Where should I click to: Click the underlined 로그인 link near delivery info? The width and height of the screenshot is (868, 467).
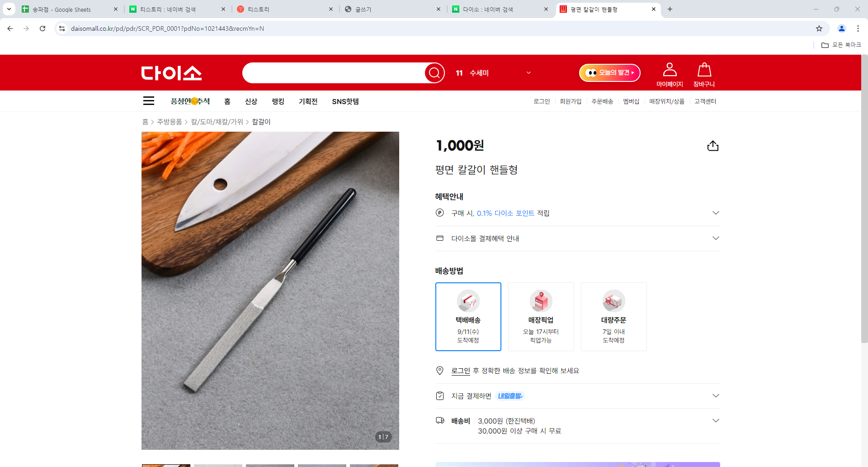[461, 371]
